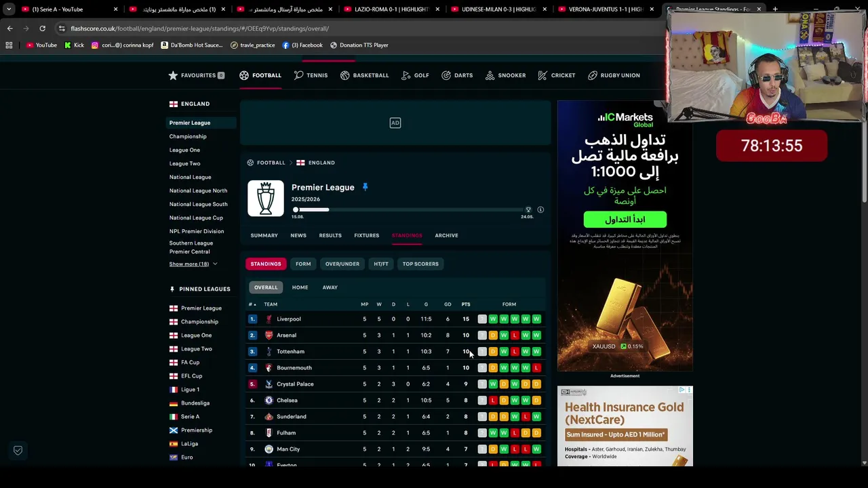Open the Donation TTS Player bookmark
The width and height of the screenshot is (868, 488).
point(359,45)
